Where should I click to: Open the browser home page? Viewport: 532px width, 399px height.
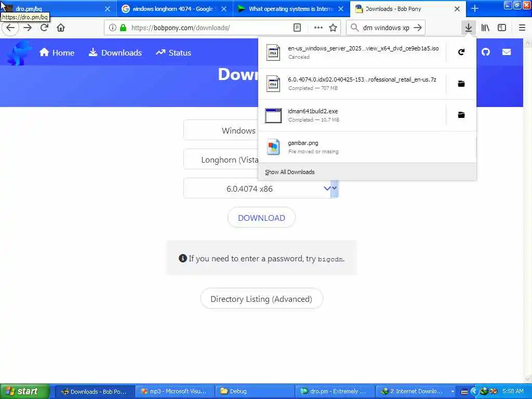[x=61, y=28]
